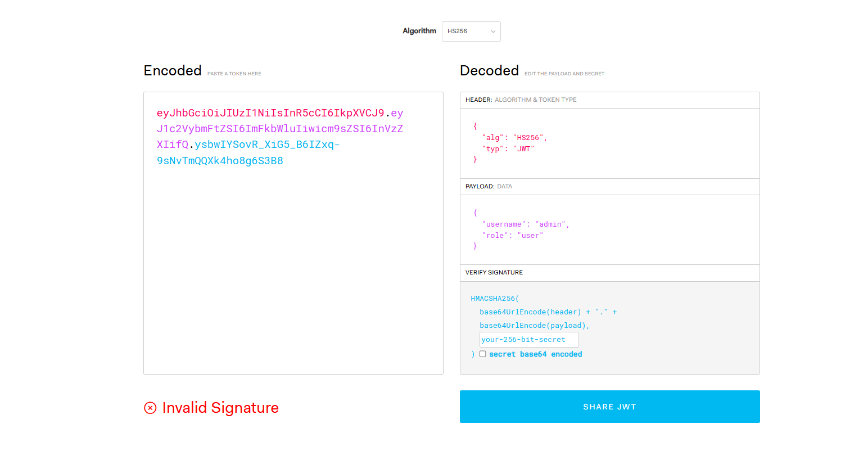
Task: Click the EDIT THE PAYLOAD AND SECRET hint
Action: tap(564, 74)
